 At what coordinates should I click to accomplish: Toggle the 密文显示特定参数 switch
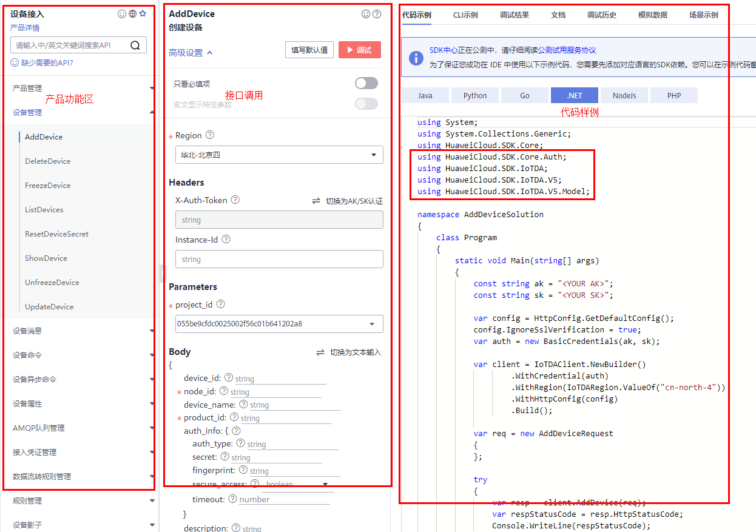pos(366,104)
